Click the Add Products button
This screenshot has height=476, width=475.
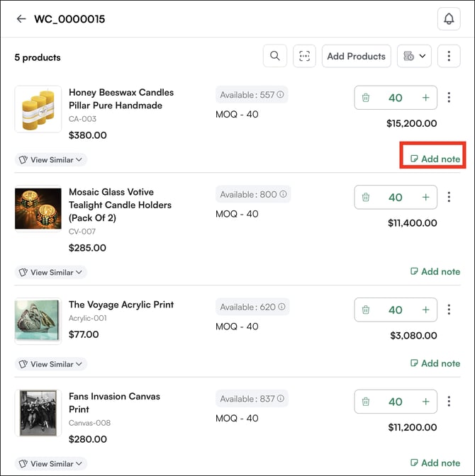[x=356, y=56]
